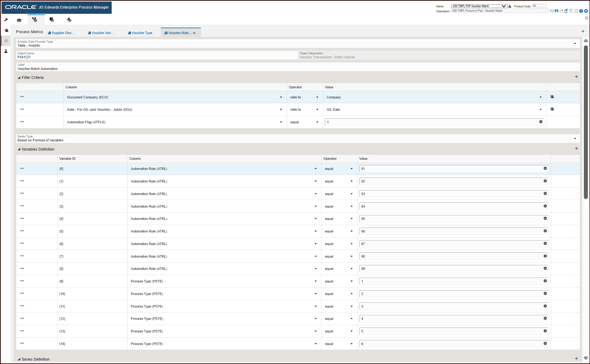Open Analytic Data Provider Type dropdown
Viewport: 590px width, 364px height.
[575, 44]
